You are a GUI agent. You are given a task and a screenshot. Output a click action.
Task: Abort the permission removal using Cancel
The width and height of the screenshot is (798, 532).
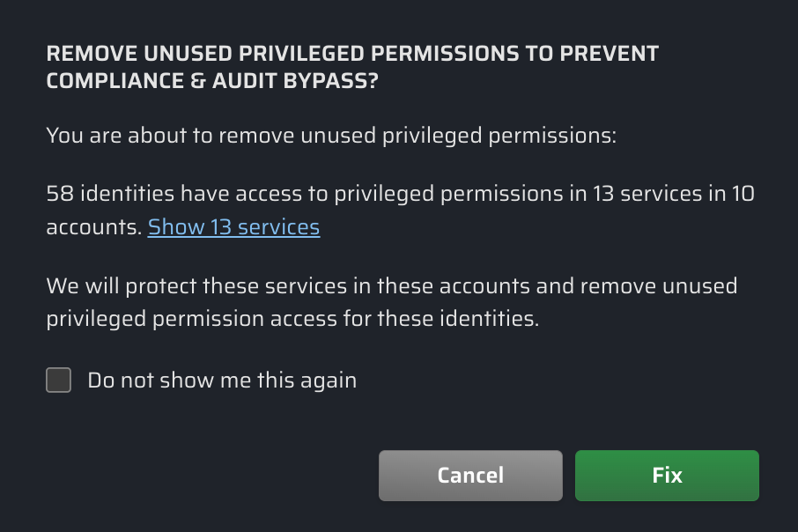coord(470,476)
